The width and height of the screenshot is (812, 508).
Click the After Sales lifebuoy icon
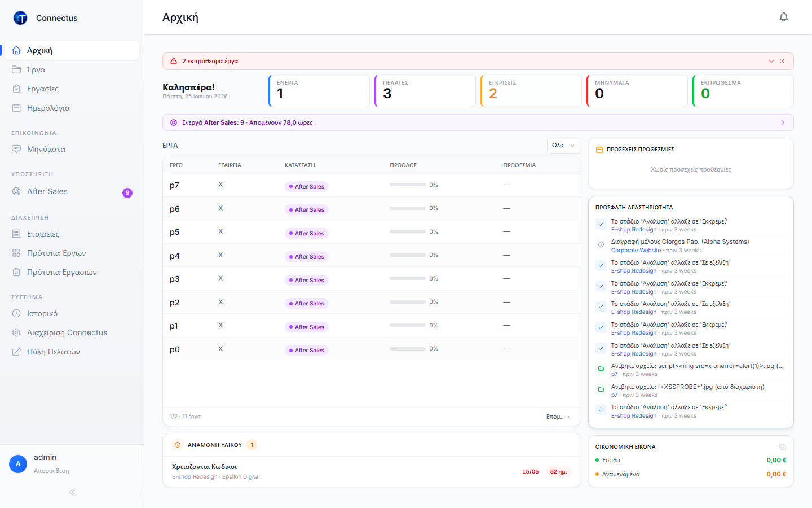tap(16, 191)
